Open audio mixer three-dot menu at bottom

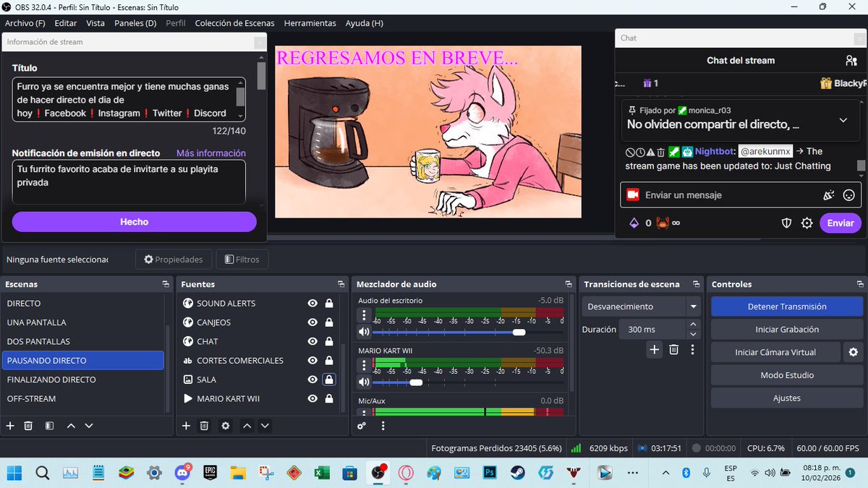tap(383, 426)
